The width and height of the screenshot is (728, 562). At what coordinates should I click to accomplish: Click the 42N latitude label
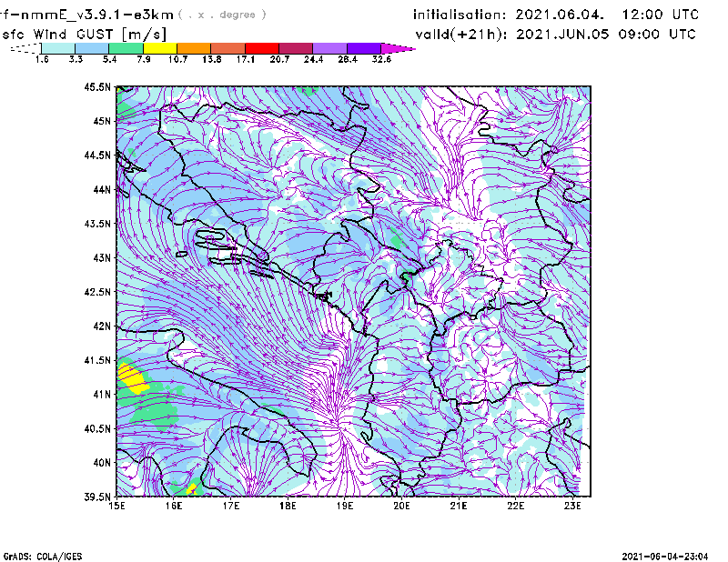click(102, 326)
